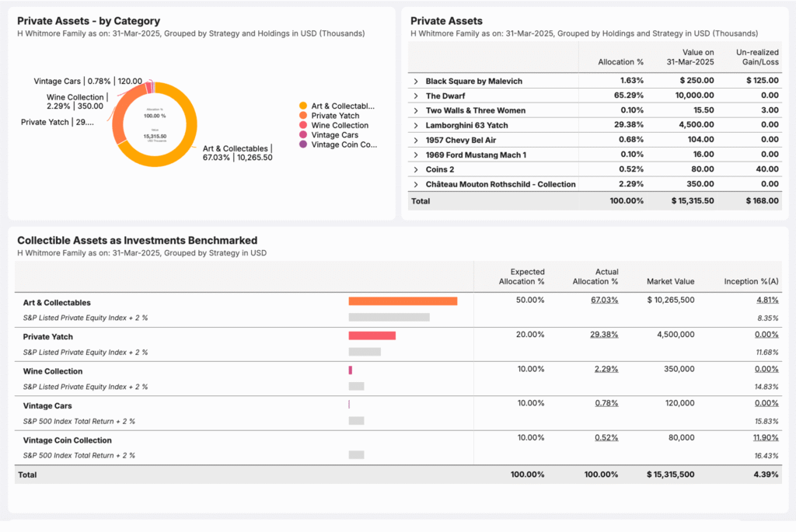Image resolution: width=796 pixels, height=532 pixels.
Task: Click the Private Yatch benchmark bar
Action: point(372,335)
